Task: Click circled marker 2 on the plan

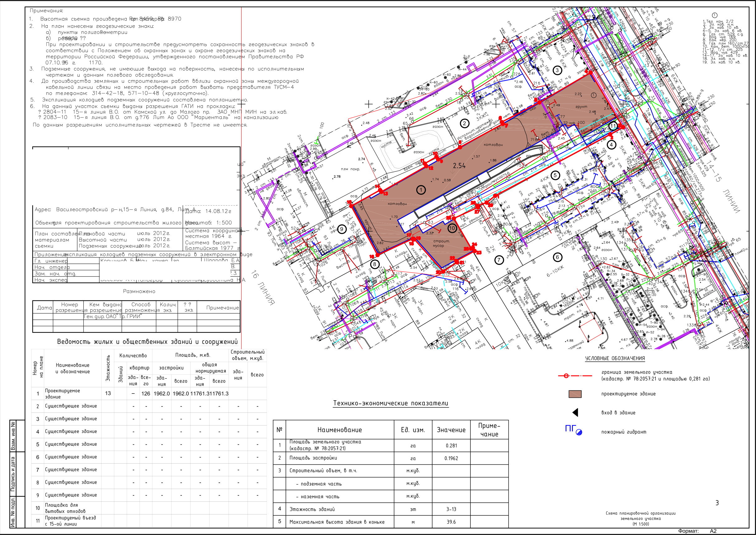Action: pos(465,123)
